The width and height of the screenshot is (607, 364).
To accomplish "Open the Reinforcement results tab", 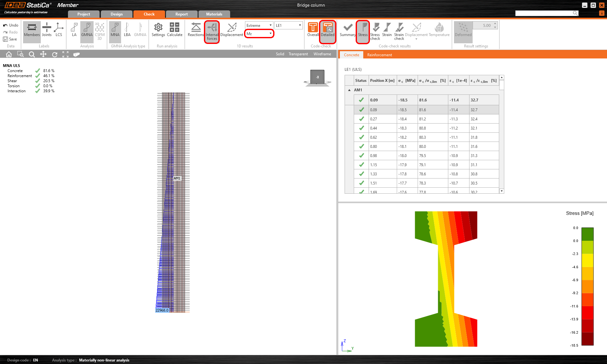I will [379, 55].
